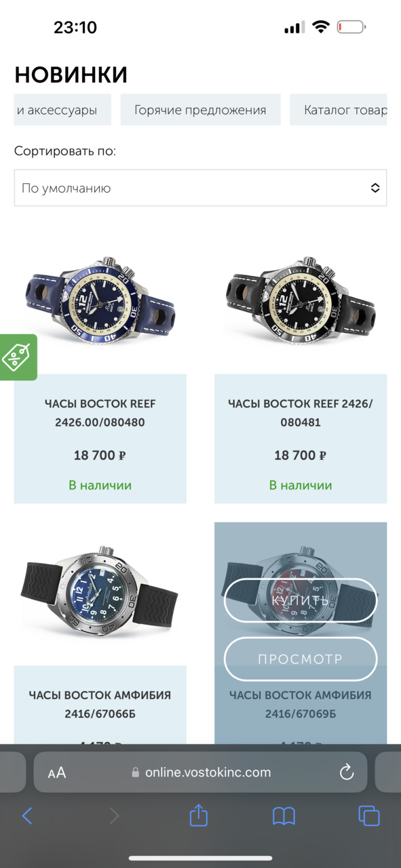Show open tabs with the tabs icon

pyautogui.click(x=368, y=815)
